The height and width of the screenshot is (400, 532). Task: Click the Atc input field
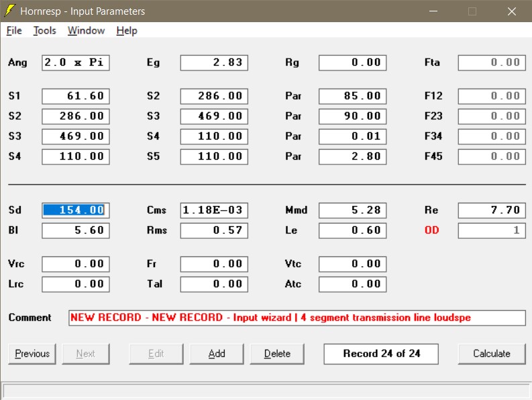(352, 284)
